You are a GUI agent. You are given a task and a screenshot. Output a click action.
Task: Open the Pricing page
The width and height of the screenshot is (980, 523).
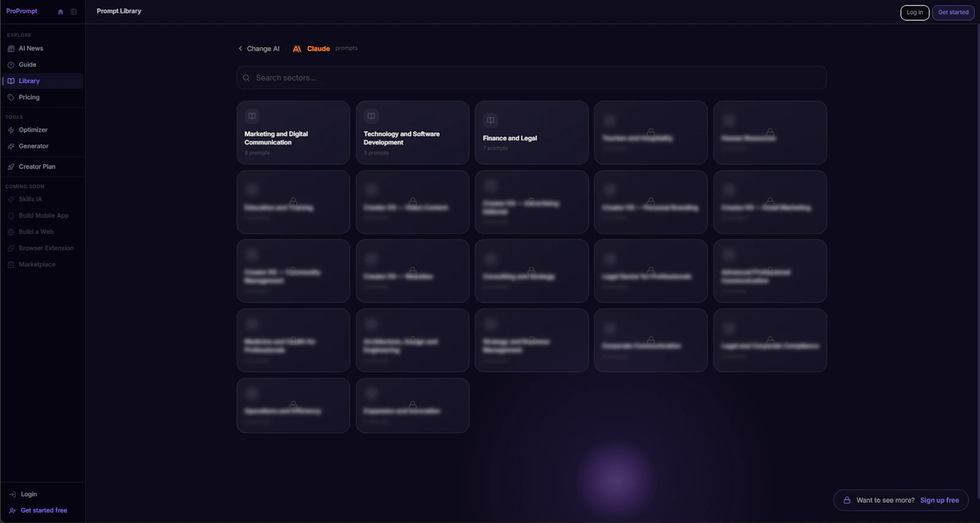click(x=42, y=97)
